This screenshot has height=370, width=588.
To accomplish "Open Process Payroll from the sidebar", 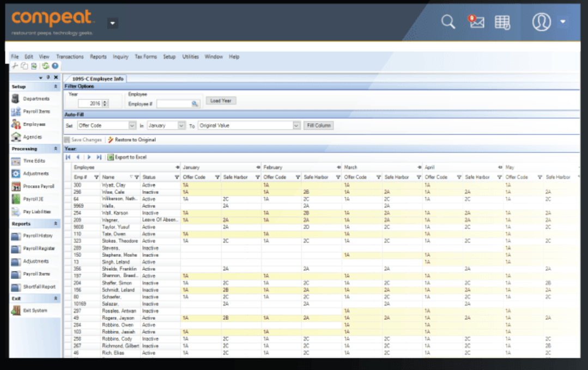I will pos(15,186).
